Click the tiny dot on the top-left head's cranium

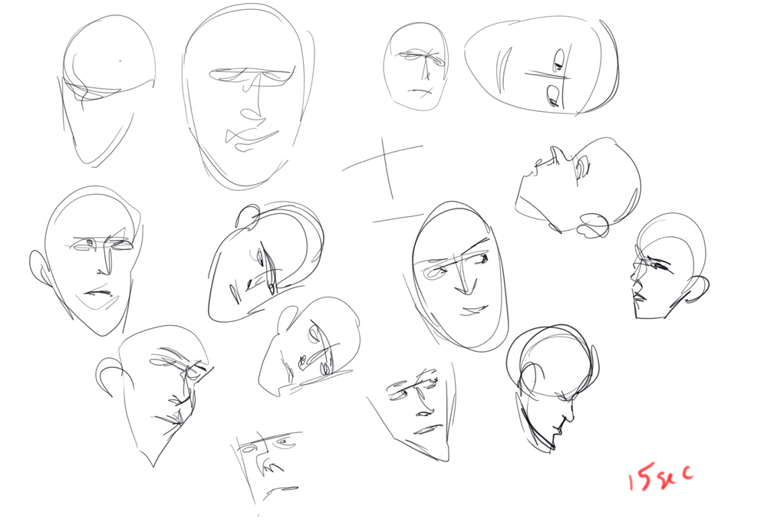tap(120, 61)
